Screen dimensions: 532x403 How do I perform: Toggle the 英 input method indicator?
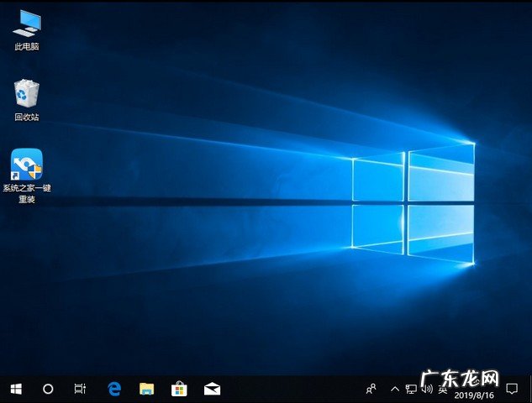(443, 389)
